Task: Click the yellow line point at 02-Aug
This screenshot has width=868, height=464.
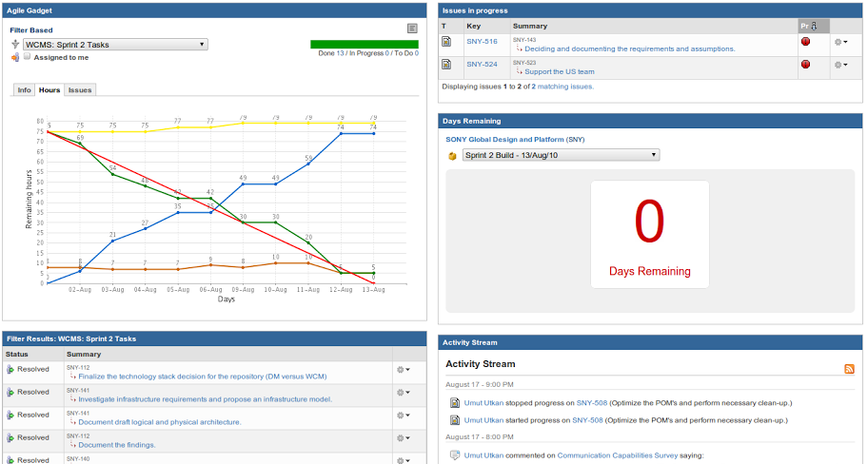Action: pyautogui.click(x=80, y=131)
